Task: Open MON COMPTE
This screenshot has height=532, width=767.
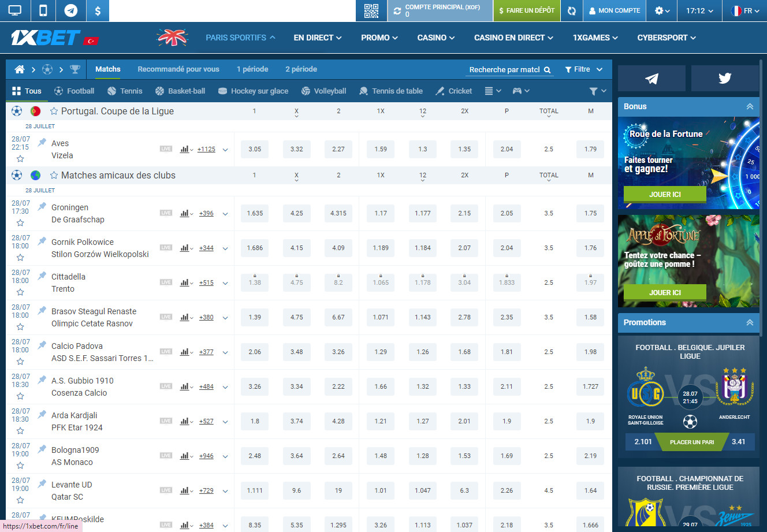Action: coord(614,10)
